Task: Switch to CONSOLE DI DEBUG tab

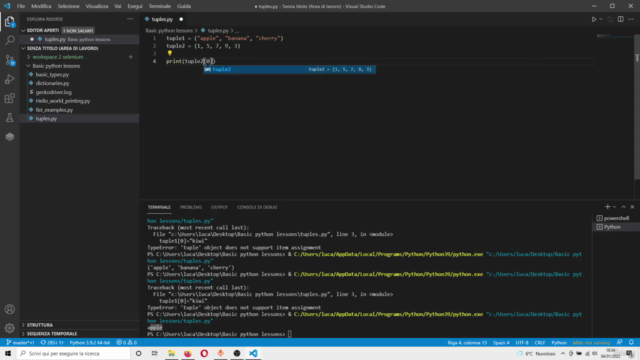Action: click(x=257, y=207)
